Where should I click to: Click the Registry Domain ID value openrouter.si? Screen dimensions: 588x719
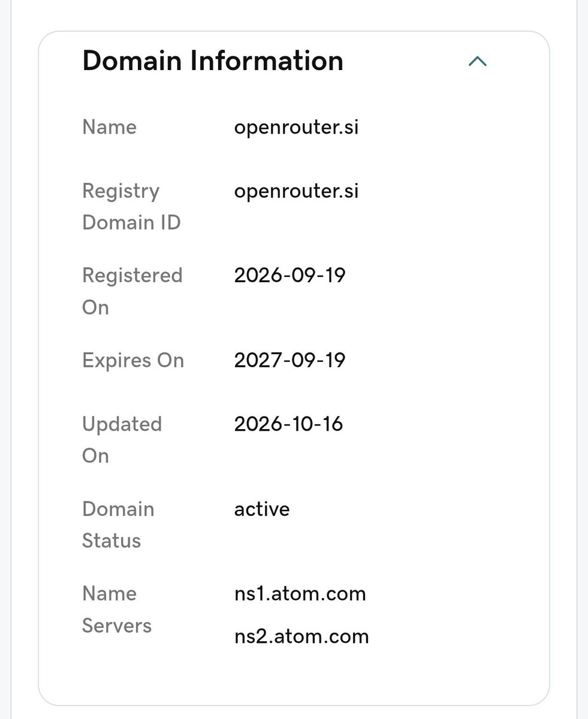[296, 191]
